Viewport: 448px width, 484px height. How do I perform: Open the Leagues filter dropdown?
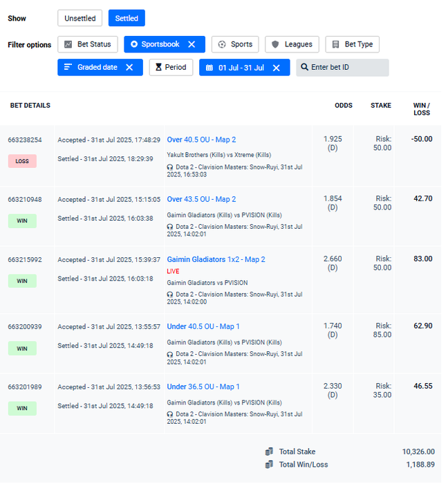(292, 44)
